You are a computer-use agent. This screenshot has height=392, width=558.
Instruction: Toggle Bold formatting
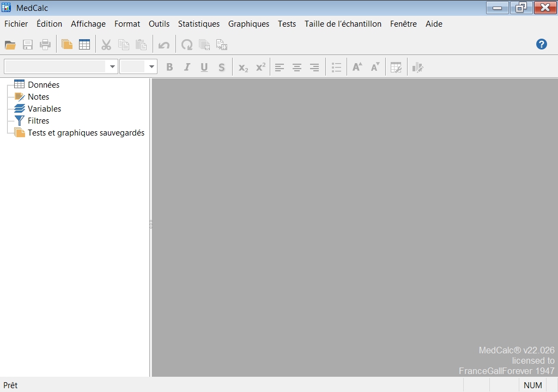coord(169,67)
